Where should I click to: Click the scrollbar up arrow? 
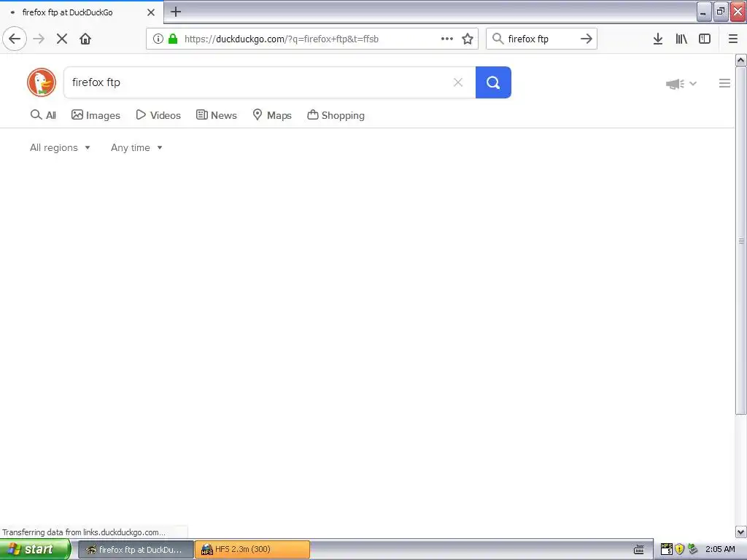(741, 60)
